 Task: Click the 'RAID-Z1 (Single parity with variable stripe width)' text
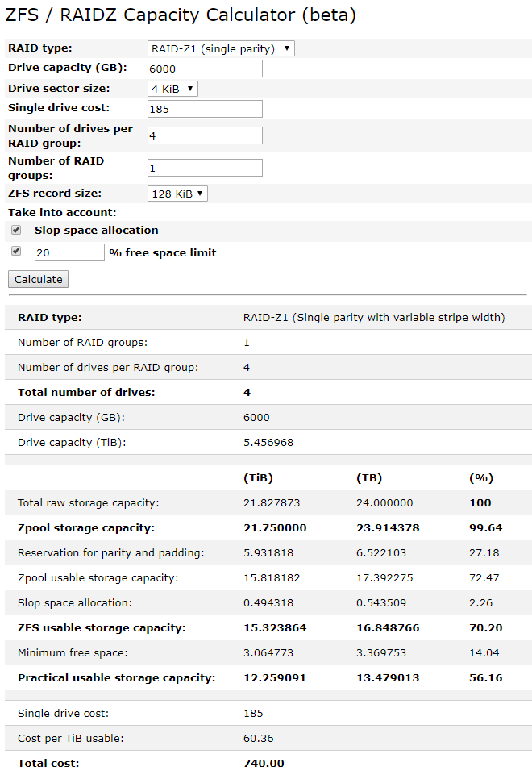pyautogui.click(x=374, y=317)
